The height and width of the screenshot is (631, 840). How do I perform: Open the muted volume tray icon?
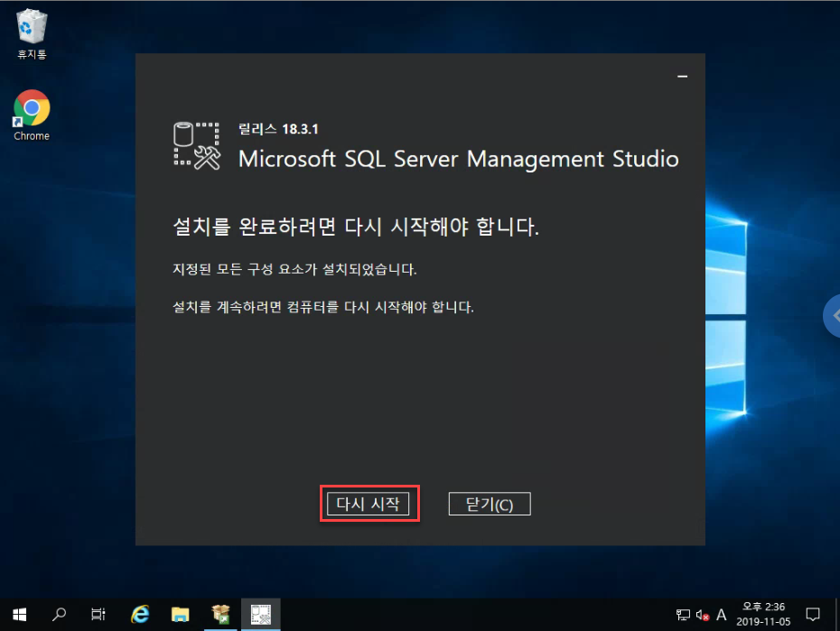[x=703, y=615]
